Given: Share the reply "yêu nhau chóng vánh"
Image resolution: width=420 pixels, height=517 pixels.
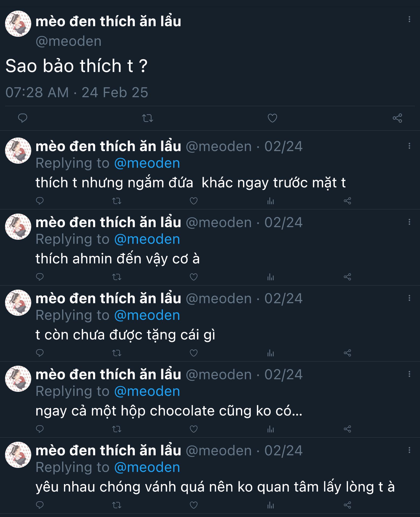Looking at the screenshot, I should (x=347, y=505).
